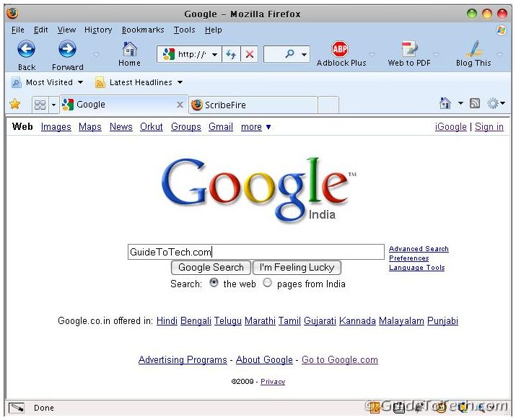Image resolution: width=516 pixels, height=420 pixels.
Task: Click the I'm Feeling Lucky button
Action: click(x=297, y=267)
